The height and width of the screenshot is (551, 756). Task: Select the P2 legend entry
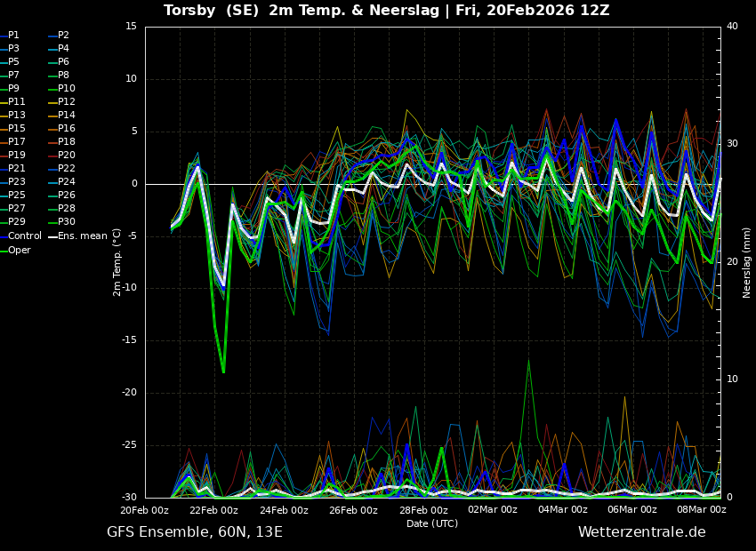tap(63, 36)
